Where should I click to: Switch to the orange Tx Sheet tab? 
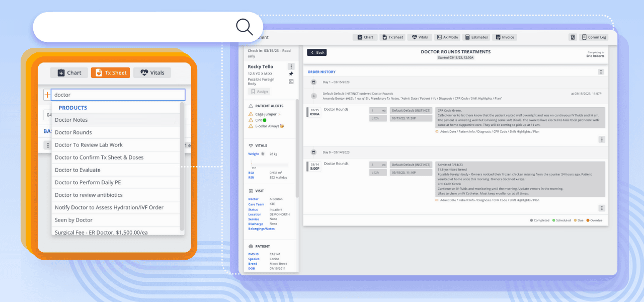pos(110,72)
